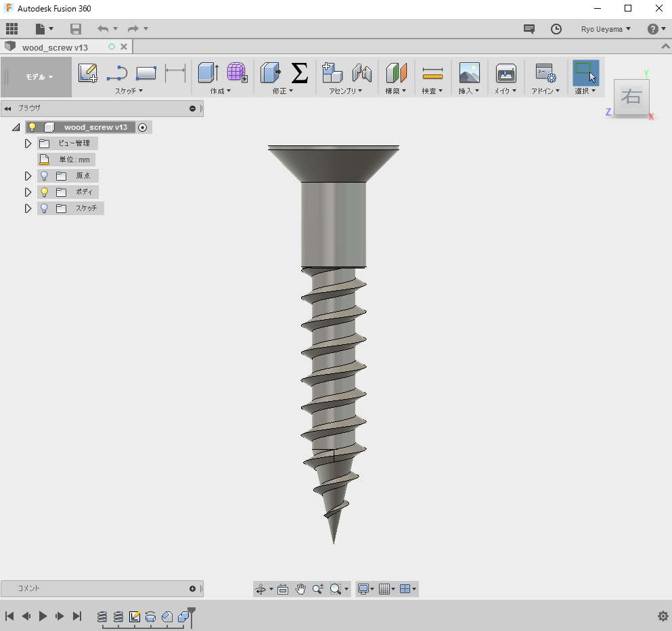The width and height of the screenshot is (672, 631).
Task: Open the アドイン menu
Action: coord(545,91)
